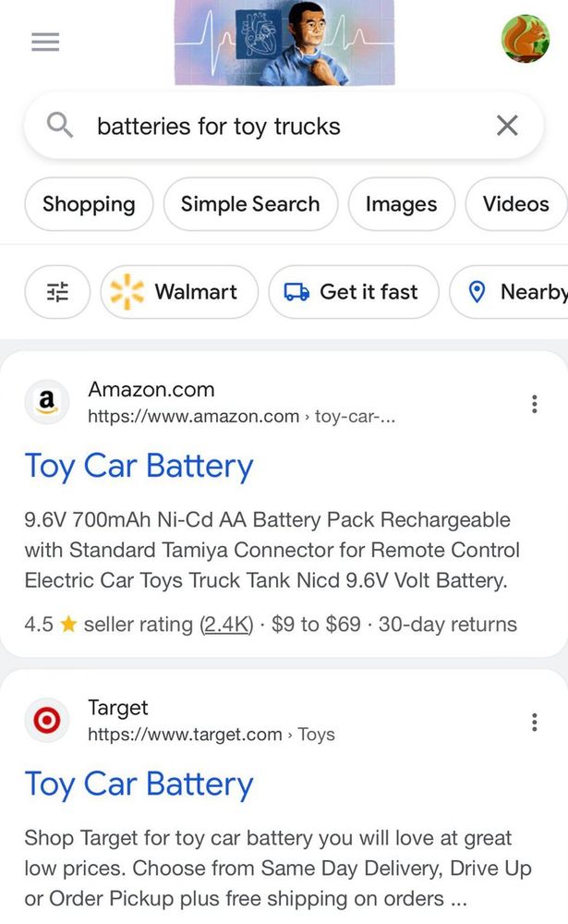Viewport: 568px width, 924px height.
Task: Focus the search box text
Action: (277, 126)
